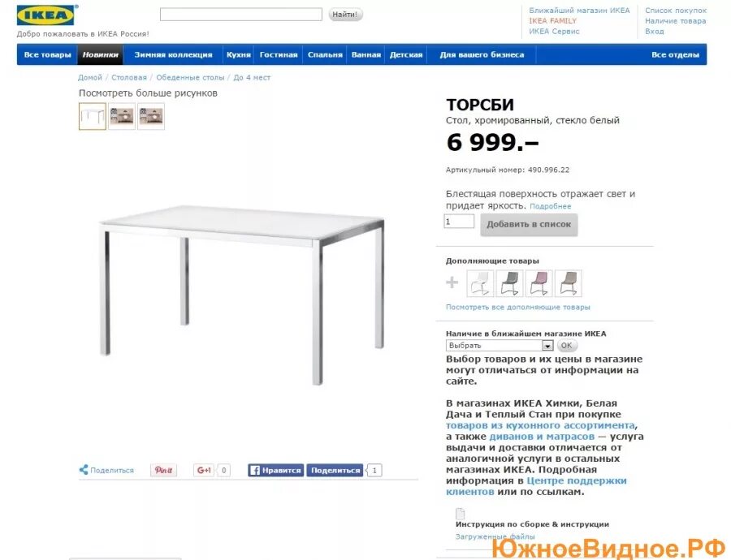Click the Facebook Нравится like button
The height and width of the screenshot is (560, 731).
click(x=275, y=470)
